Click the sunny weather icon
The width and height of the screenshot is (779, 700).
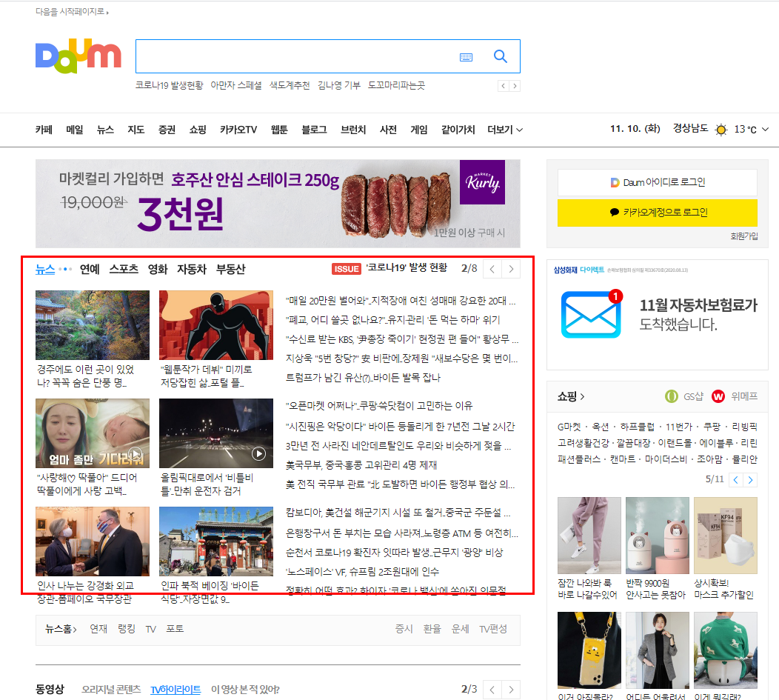721,130
